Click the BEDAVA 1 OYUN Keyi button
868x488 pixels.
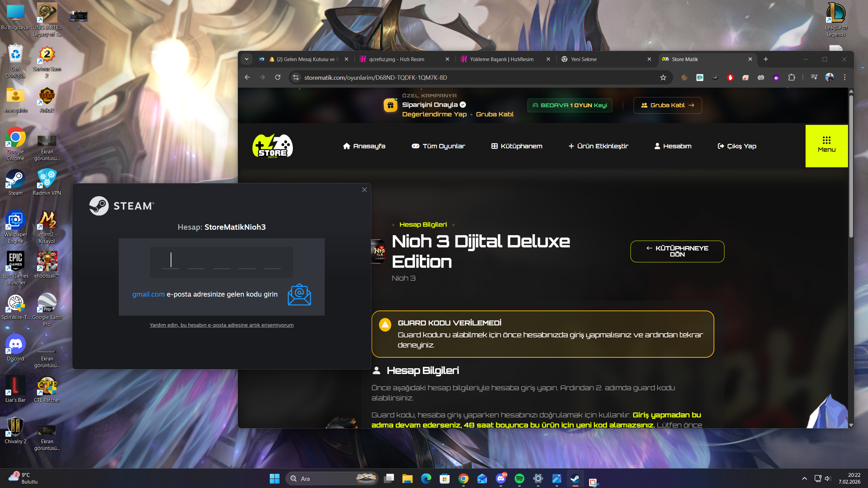[x=570, y=105]
